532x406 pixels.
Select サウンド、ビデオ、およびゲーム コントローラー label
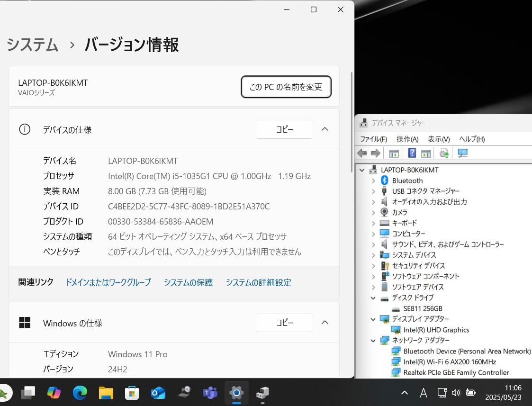tap(448, 244)
